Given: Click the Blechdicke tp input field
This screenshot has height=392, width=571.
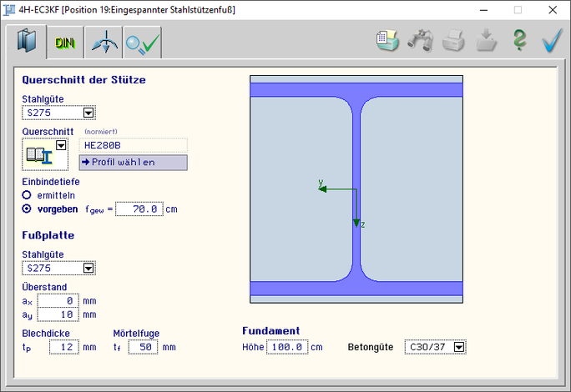Looking at the screenshot, I should click(x=63, y=347).
